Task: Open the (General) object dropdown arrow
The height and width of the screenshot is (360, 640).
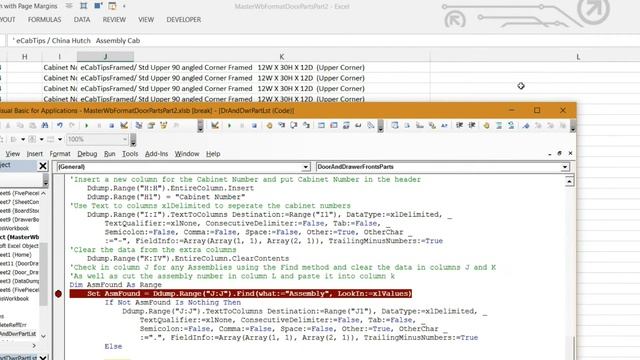Action: click(306, 167)
